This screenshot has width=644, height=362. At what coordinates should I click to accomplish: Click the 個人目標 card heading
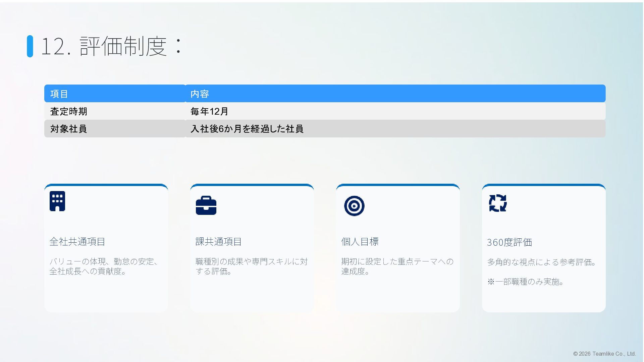(360, 242)
